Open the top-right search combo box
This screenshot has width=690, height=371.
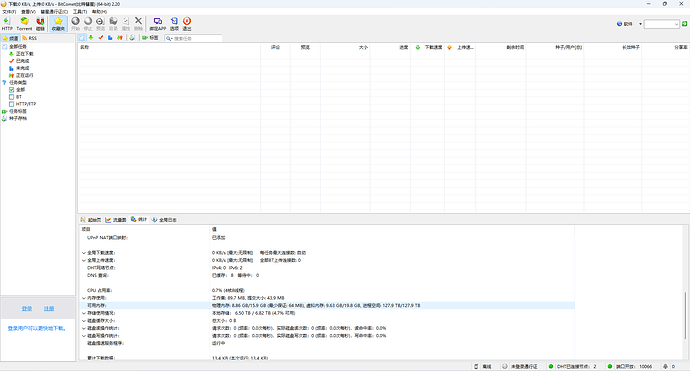662,24
